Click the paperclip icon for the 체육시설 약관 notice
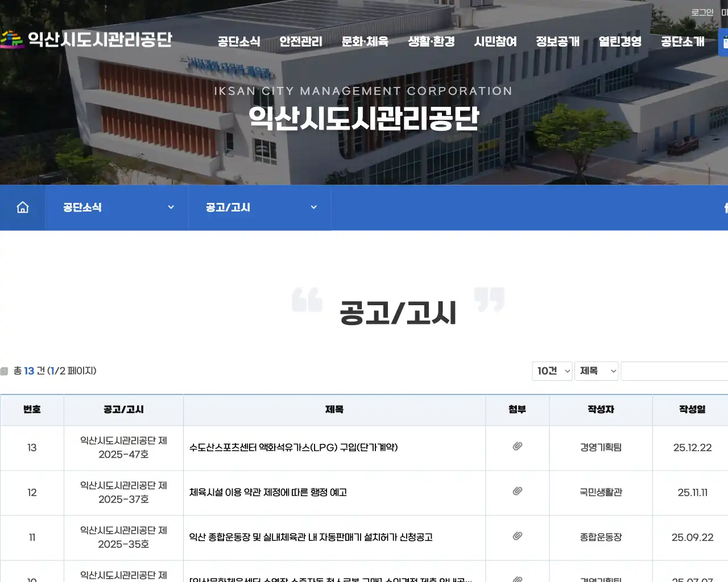Screen dimensions: 728x582 coord(516,492)
